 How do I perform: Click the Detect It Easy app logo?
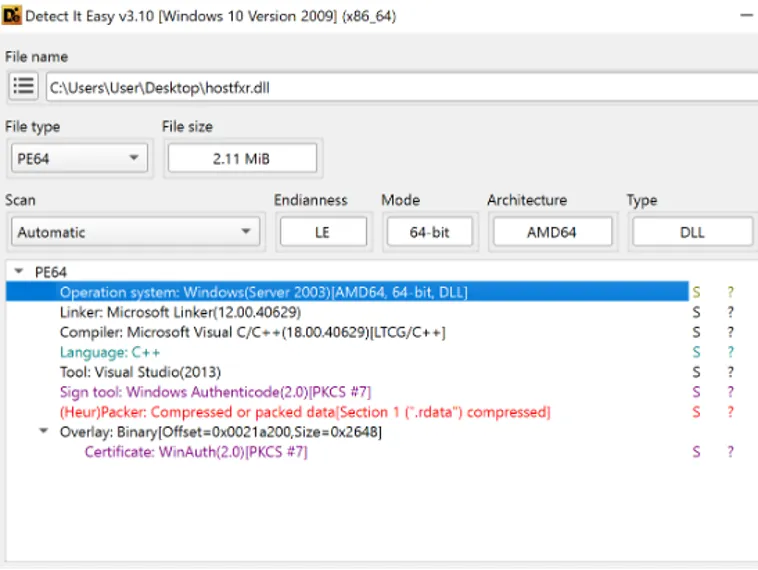tap(13, 16)
